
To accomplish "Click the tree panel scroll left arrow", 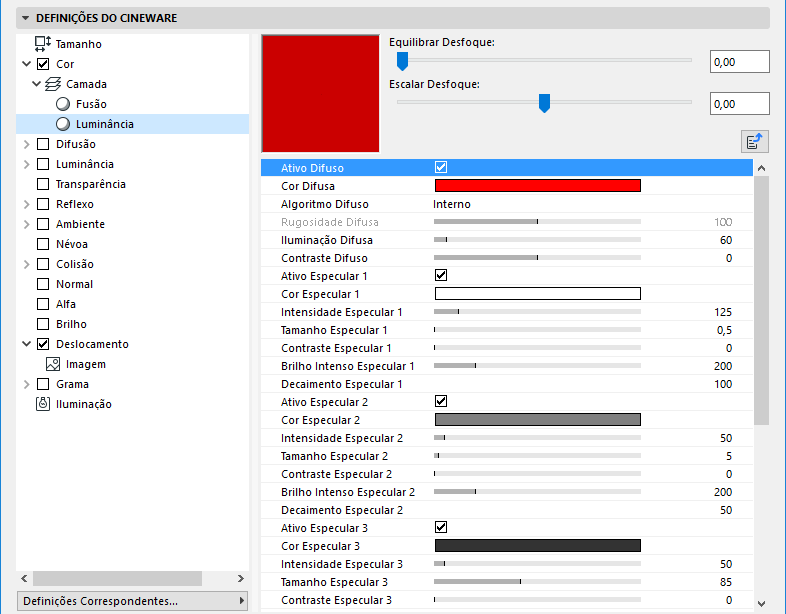I will coord(24,578).
